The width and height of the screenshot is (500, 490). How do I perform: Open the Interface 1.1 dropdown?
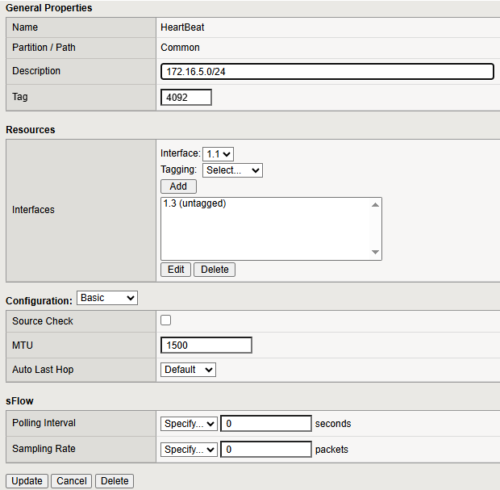click(x=218, y=154)
